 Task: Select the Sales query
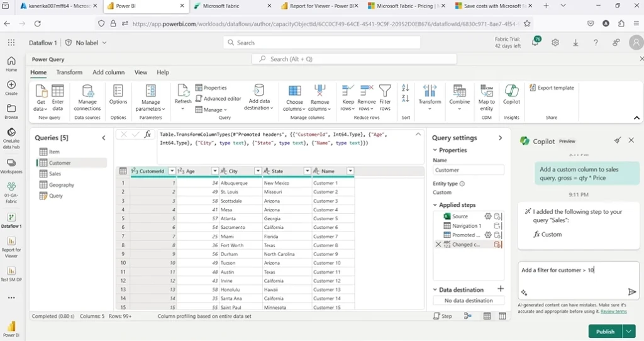click(x=55, y=174)
